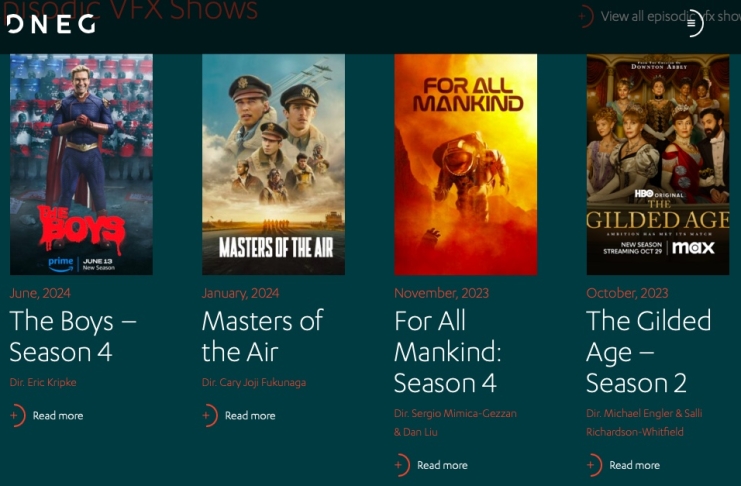
Task: Click the plus icon next to View all episodic
Action: click(x=586, y=16)
